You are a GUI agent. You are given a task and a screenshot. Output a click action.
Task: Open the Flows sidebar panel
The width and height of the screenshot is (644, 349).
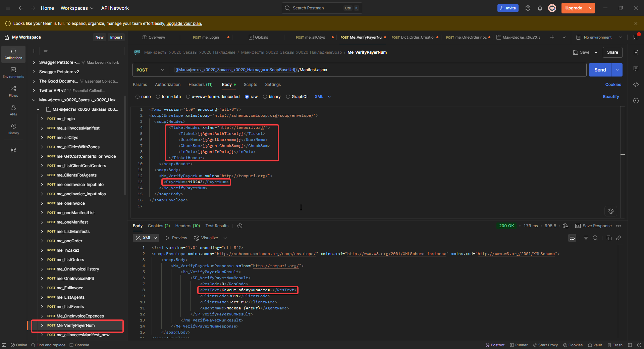click(13, 91)
